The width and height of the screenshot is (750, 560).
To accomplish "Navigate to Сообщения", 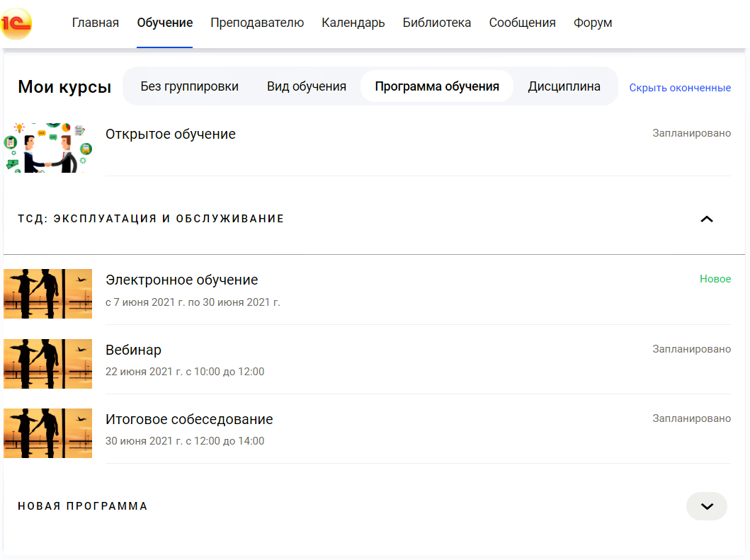I will coord(522,23).
